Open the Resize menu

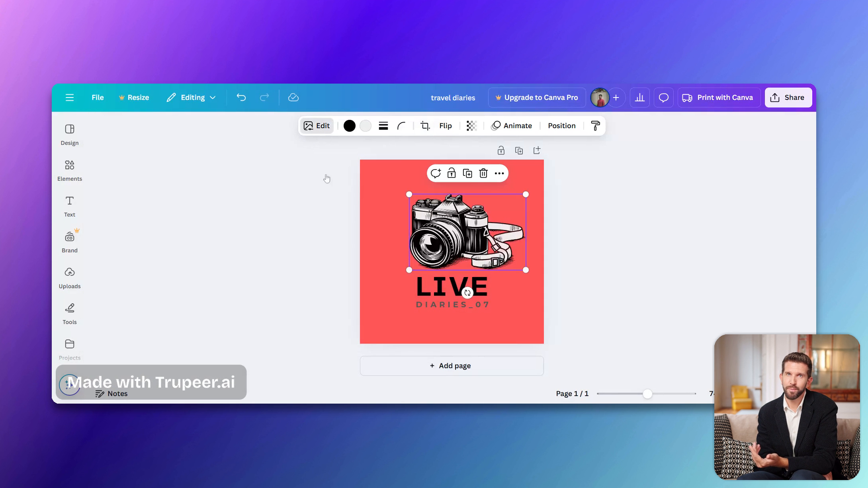[x=134, y=97]
